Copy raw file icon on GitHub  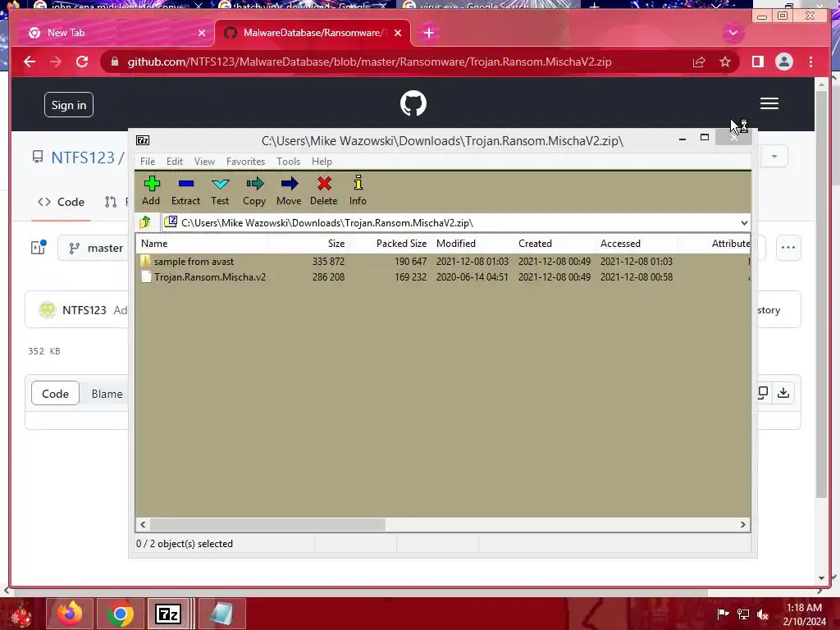tap(763, 393)
